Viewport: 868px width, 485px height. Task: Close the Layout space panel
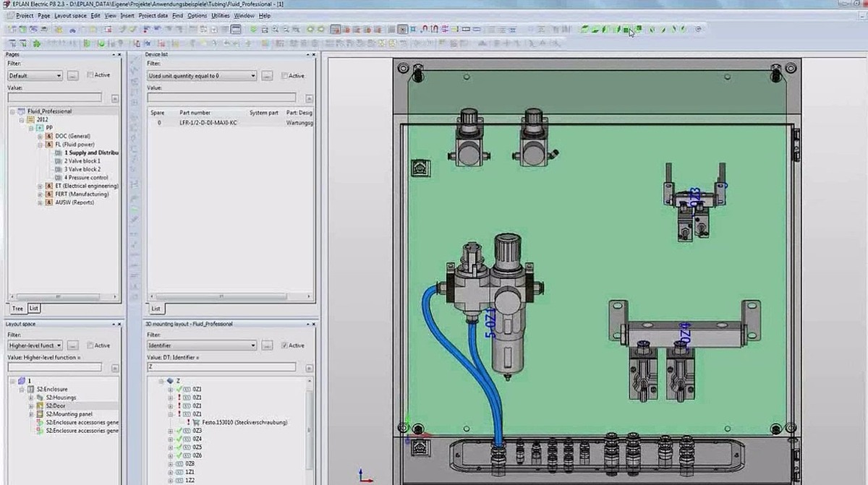click(x=120, y=324)
